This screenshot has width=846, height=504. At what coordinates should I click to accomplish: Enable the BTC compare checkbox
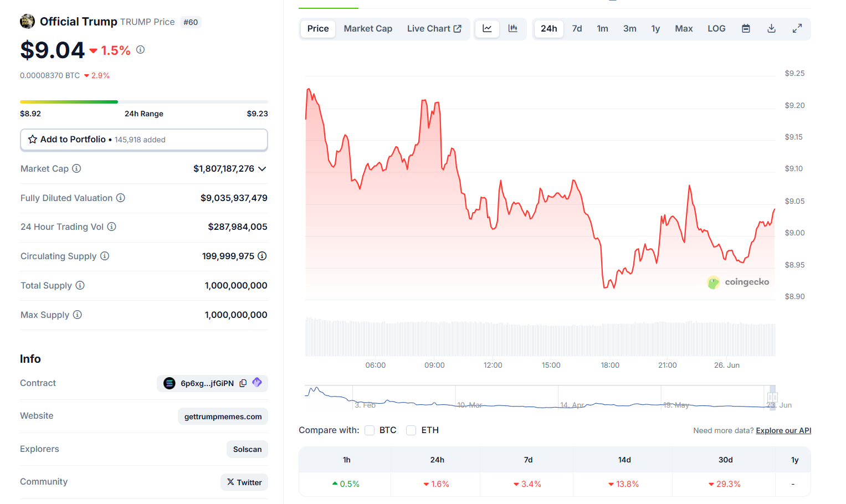coord(370,430)
